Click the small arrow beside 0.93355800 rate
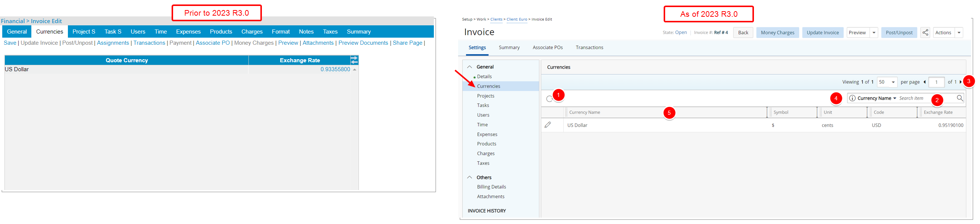 tap(354, 70)
